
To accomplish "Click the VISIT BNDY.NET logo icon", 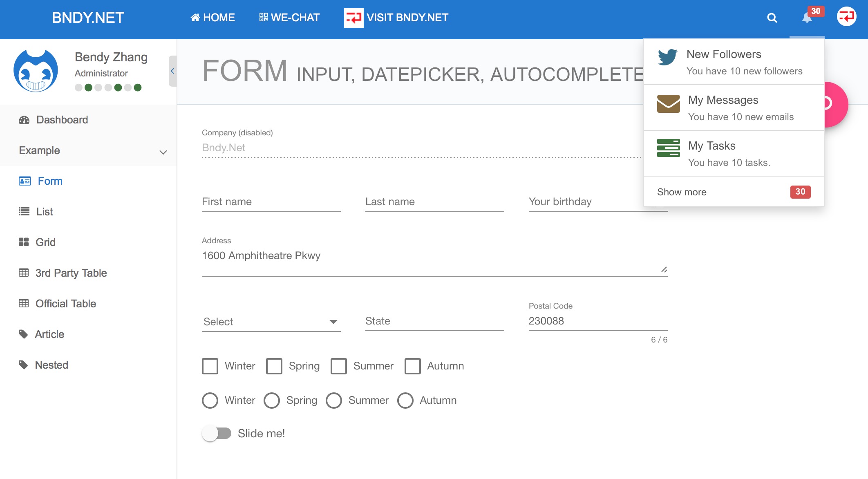I will pos(353,18).
